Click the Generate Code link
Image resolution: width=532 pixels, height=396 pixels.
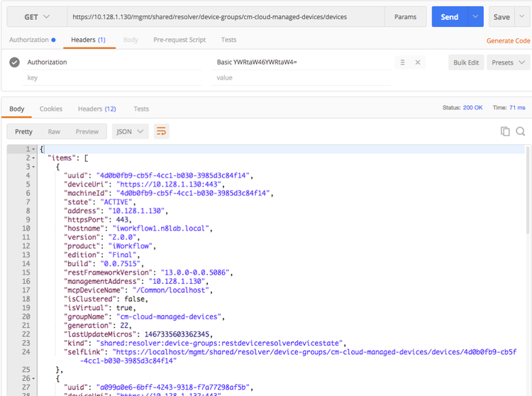click(x=508, y=41)
